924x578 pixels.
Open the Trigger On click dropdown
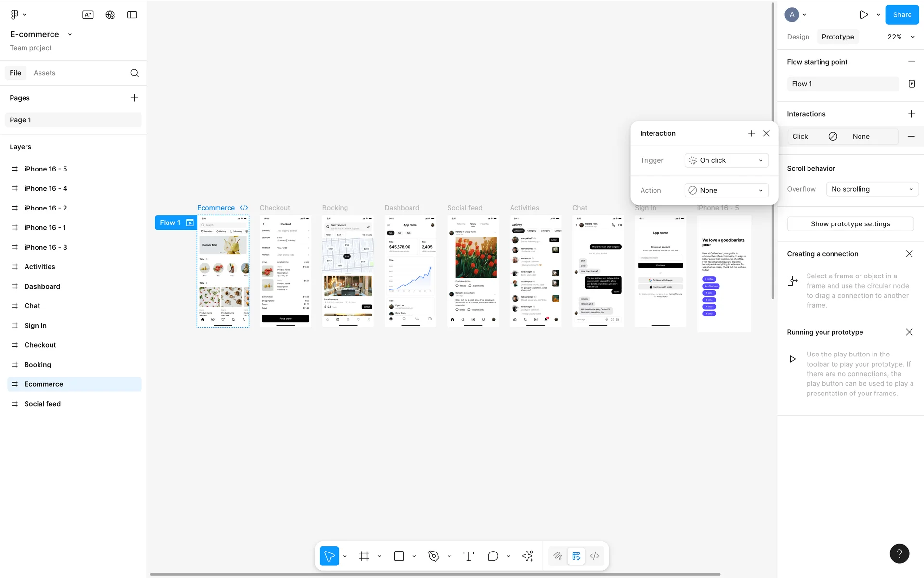click(x=726, y=160)
